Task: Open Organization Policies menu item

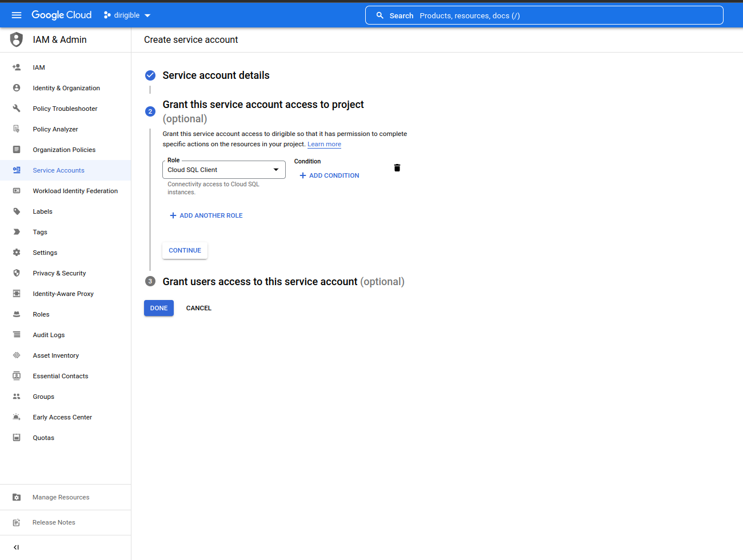Action: [x=66, y=150]
